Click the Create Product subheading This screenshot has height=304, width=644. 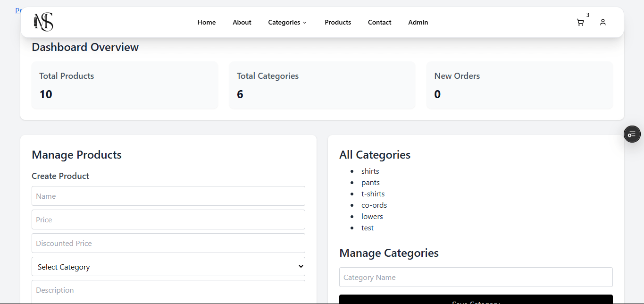point(60,176)
